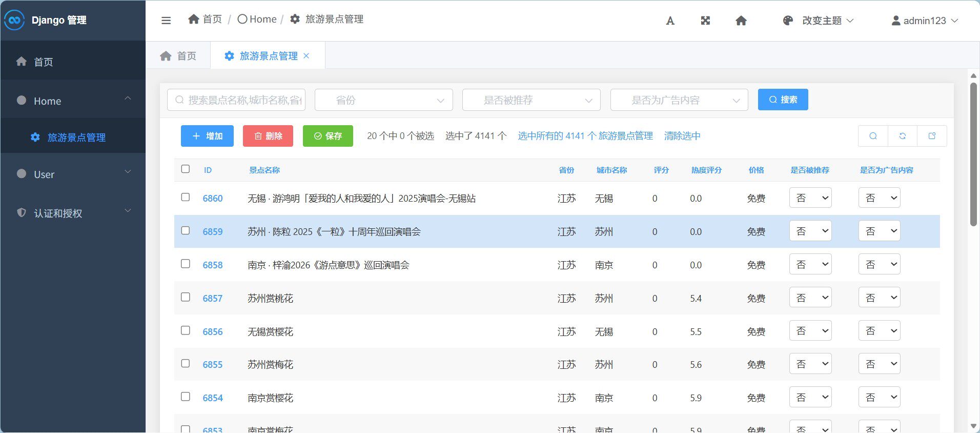Switch to the 旅游景点管理 tab
This screenshot has width=980, height=433.
pos(268,56)
